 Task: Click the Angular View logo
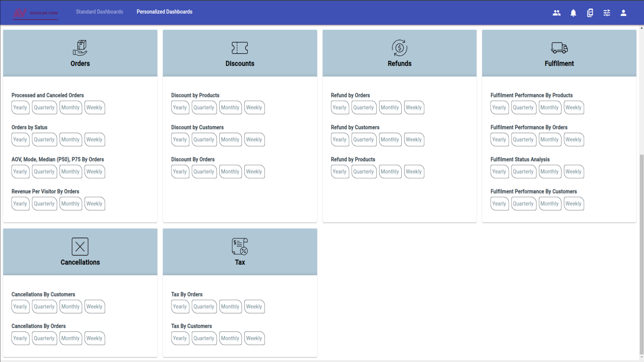click(35, 13)
